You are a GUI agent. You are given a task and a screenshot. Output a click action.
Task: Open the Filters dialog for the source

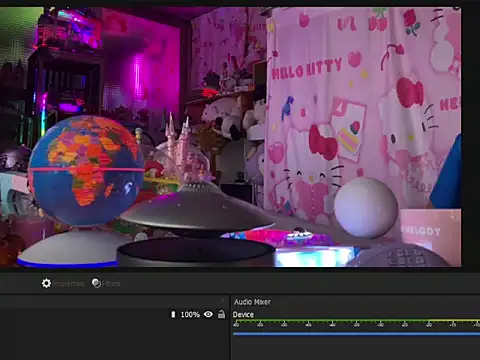(x=106, y=283)
